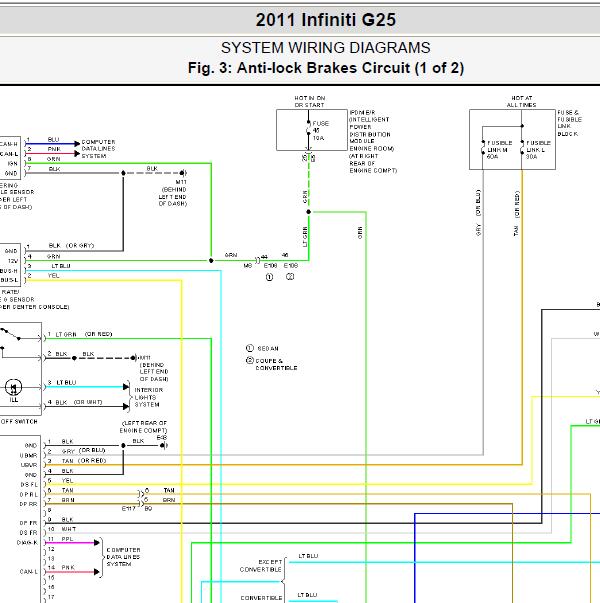Click the "BLK (OR GRY)" wire label
Screen dimensions: 600x603
click(x=71, y=245)
